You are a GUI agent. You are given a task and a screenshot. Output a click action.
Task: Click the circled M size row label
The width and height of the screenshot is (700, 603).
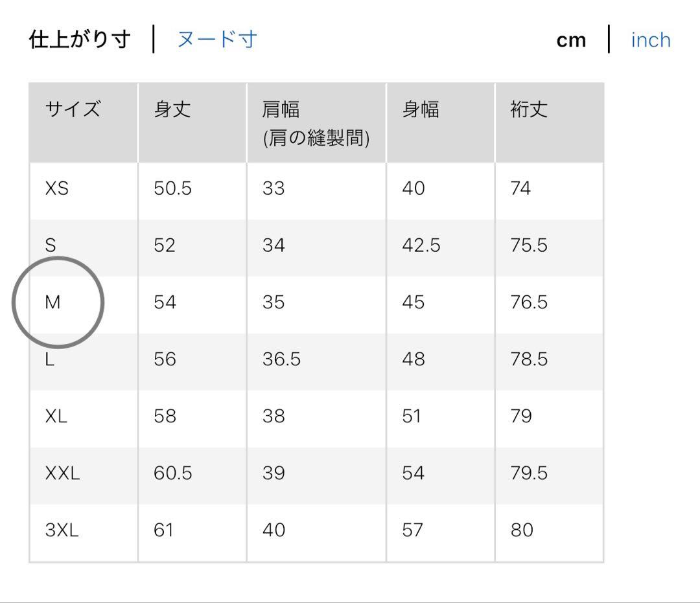52,302
